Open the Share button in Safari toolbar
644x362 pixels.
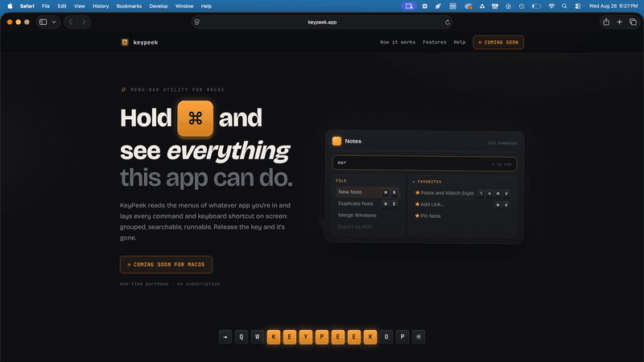[x=606, y=23]
